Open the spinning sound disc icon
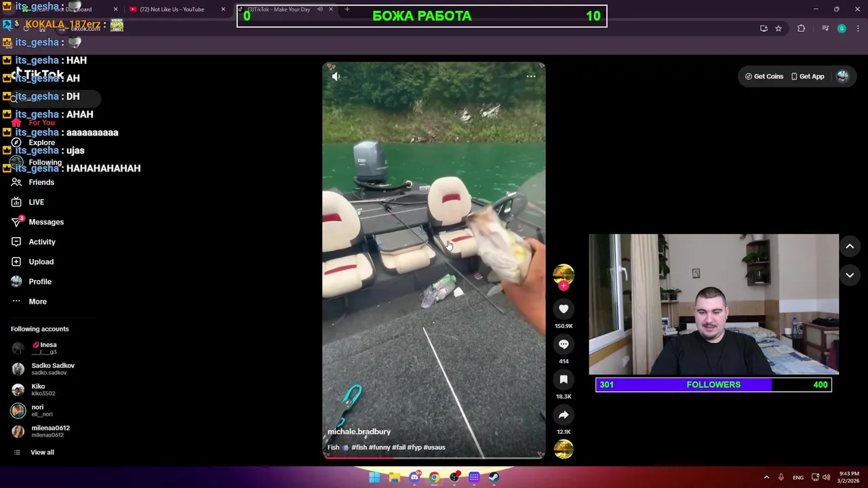This screenshot has width=868, height=488. click(x=564, y=449)
